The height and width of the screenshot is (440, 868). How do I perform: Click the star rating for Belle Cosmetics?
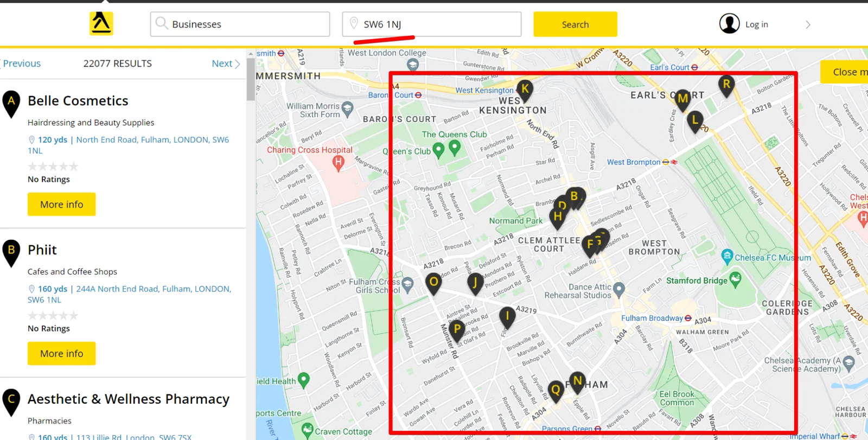pyautogui.click(x=53, y=166)
